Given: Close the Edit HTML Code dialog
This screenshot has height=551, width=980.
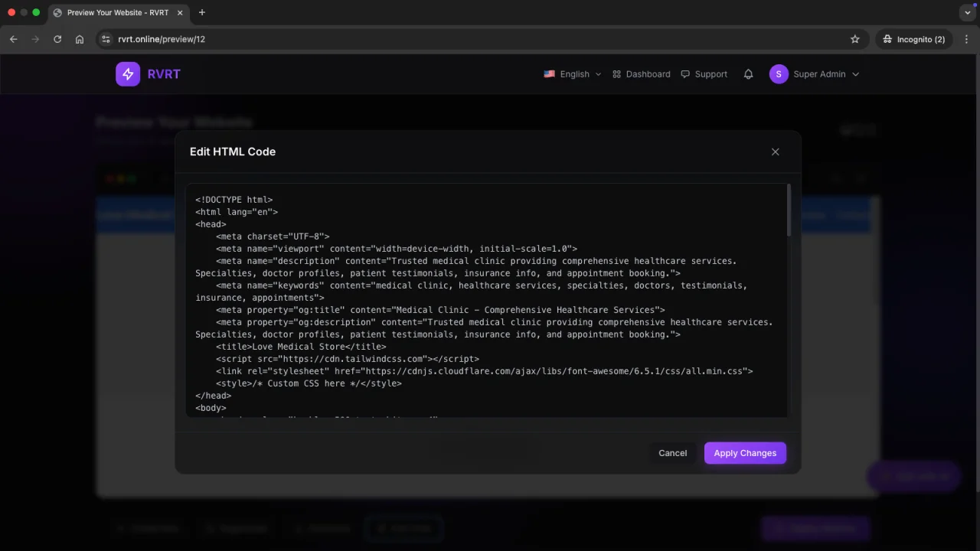Looking at the screenshot, I should tap(776, 152).
